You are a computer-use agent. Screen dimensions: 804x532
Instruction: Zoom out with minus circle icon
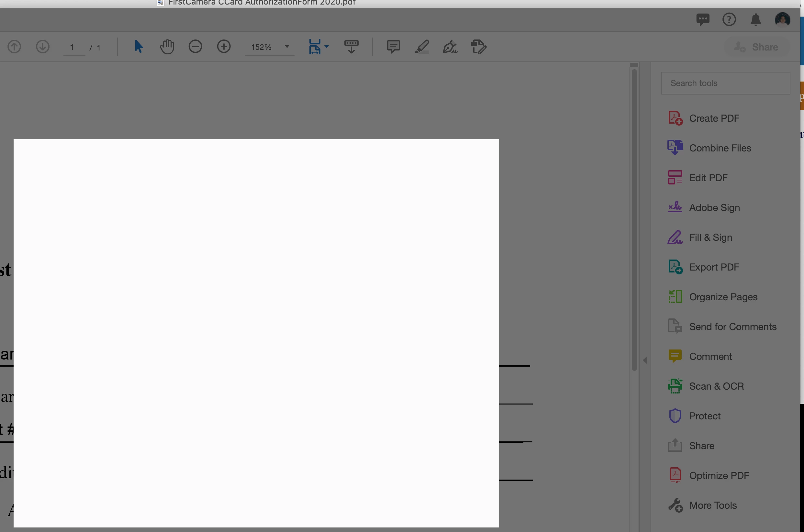pos(195,47)
